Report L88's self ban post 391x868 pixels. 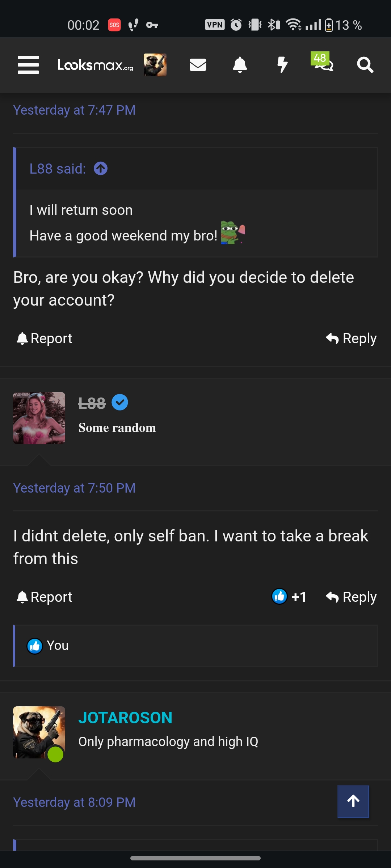(45, 597)
